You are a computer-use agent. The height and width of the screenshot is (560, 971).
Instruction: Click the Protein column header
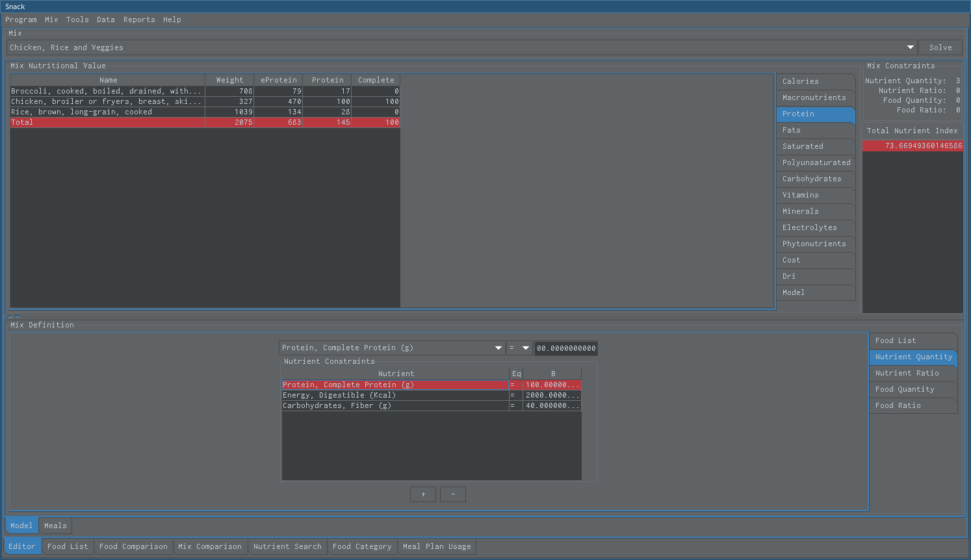[x=328, y=80]
